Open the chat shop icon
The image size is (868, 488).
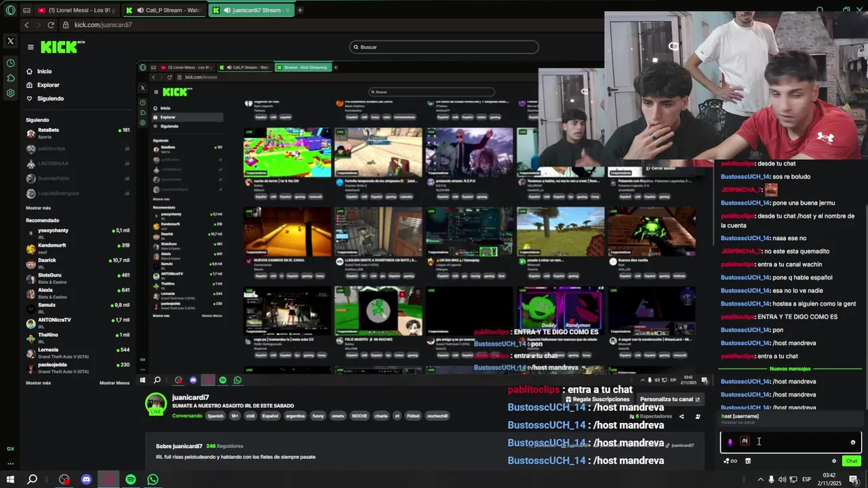click(748, 461)
